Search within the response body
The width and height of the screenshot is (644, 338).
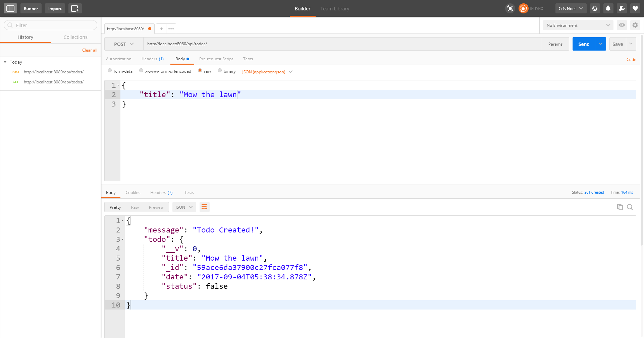point(630,207)
